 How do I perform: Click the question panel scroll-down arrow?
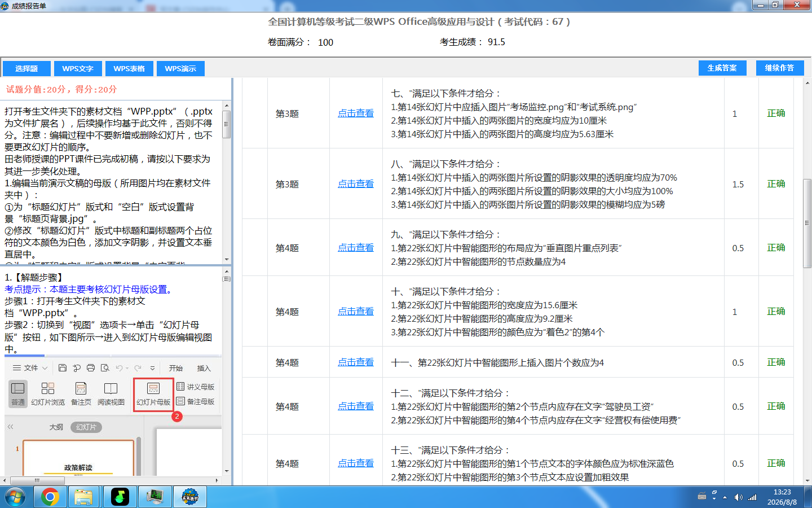coord(227,260)
